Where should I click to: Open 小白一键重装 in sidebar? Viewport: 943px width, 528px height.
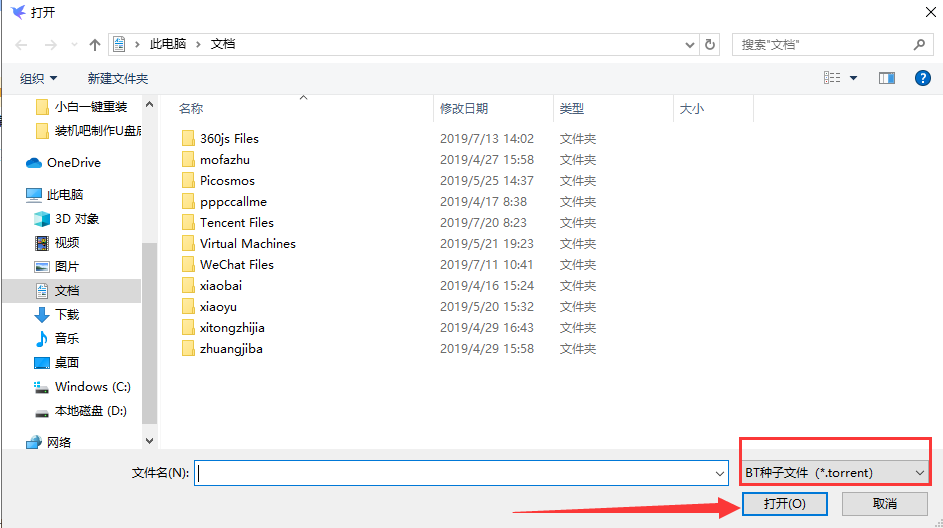(90, 107)
